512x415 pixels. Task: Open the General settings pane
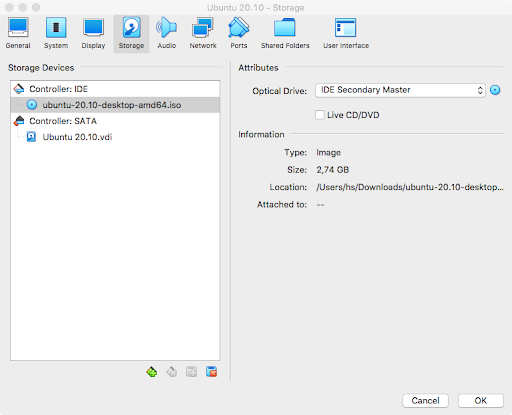18,34
